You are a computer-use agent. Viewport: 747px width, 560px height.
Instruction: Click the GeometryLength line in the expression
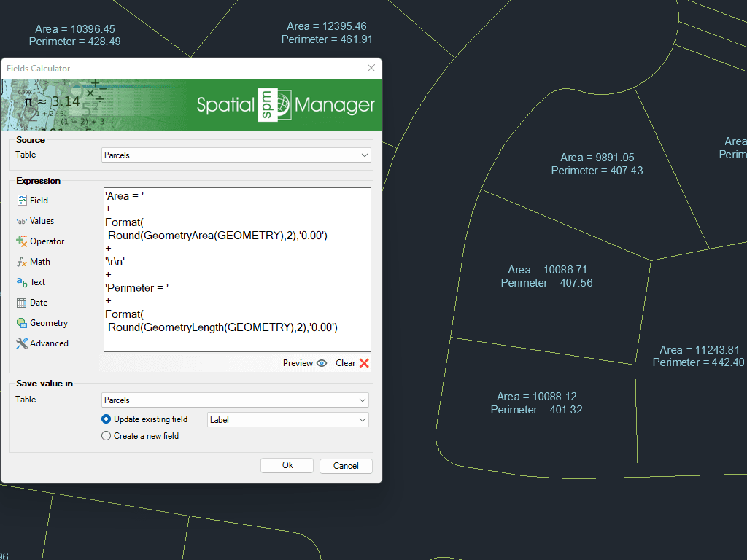[x=222, y=327]
